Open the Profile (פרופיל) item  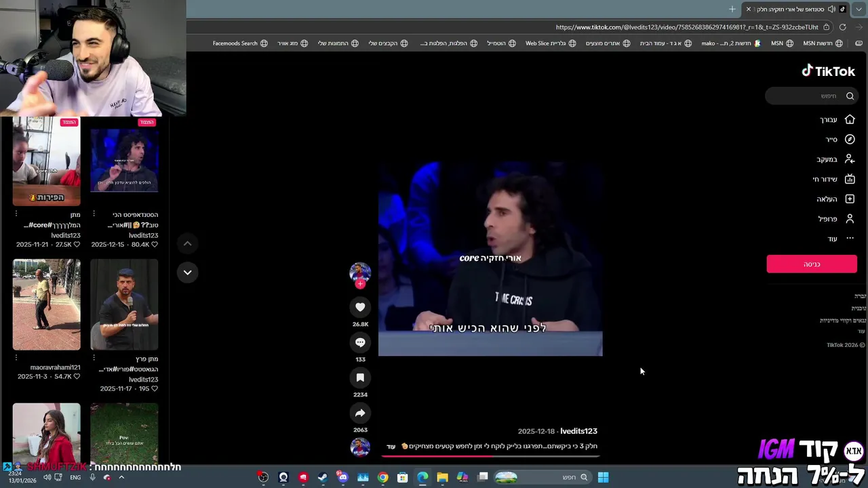(x=836, y=219)
